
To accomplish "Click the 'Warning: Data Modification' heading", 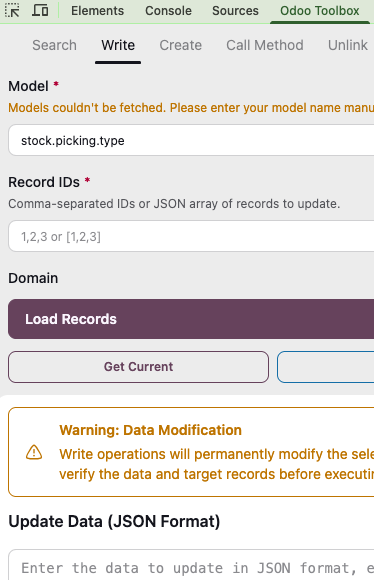I will (151, 430).
